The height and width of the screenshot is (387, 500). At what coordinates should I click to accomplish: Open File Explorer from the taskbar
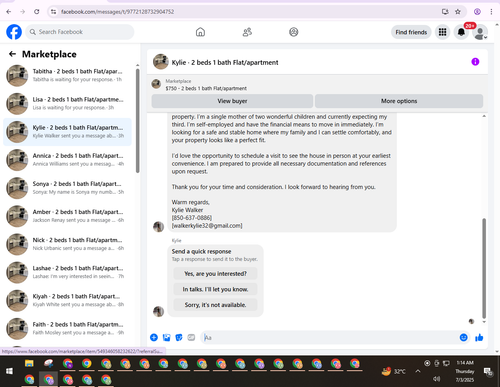[29, 363]
